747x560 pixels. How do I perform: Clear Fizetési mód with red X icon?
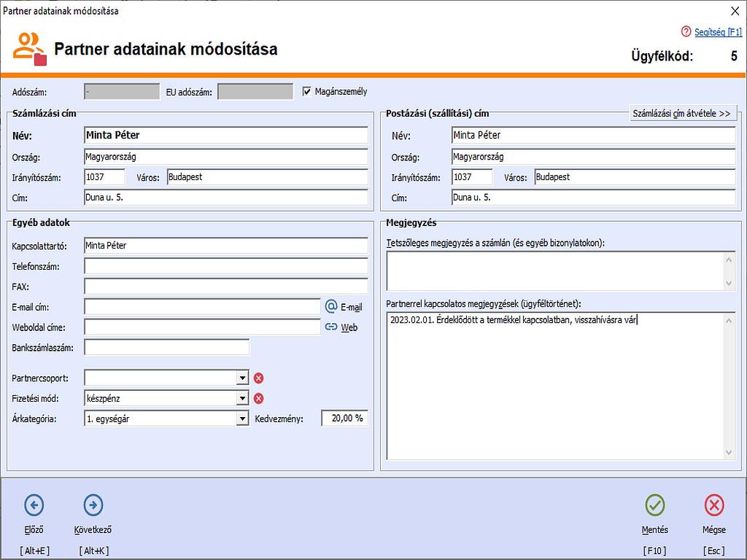pyautogui.click(x=258, y=398)
